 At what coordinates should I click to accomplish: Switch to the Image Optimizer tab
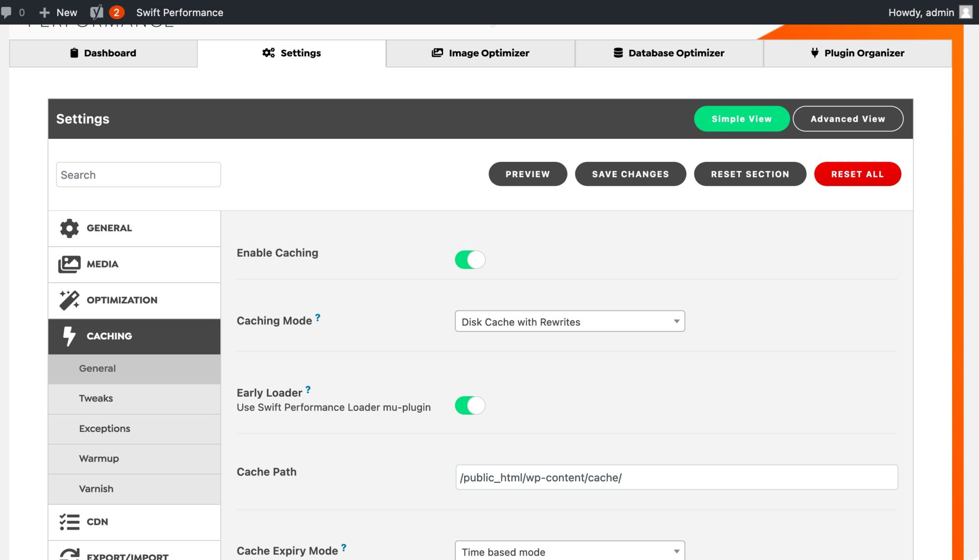point(480,53)
